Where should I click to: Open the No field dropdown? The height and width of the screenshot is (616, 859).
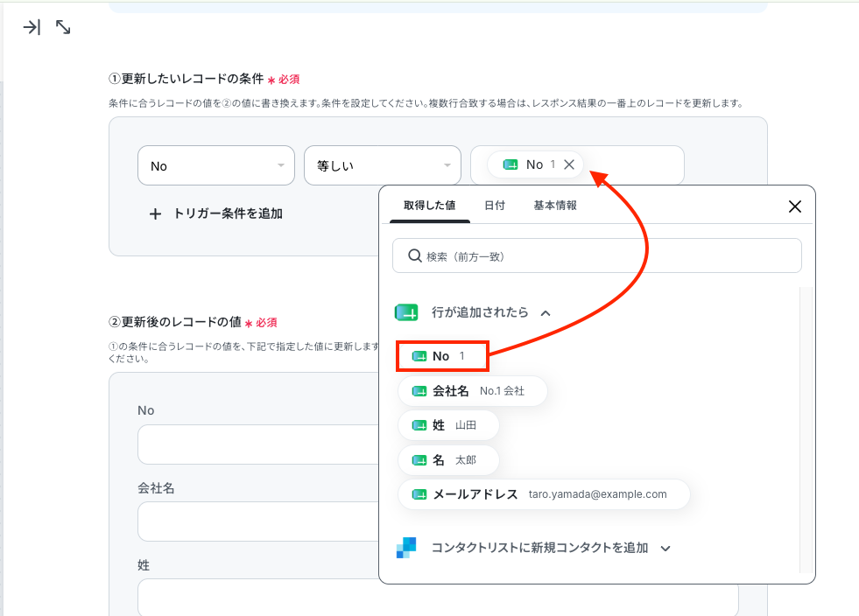pos(216,165)
